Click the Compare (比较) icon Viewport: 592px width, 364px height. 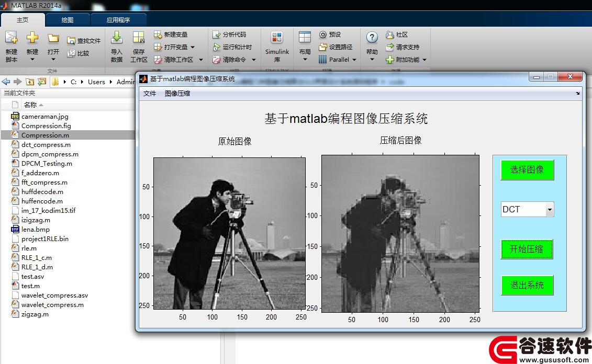71,53
